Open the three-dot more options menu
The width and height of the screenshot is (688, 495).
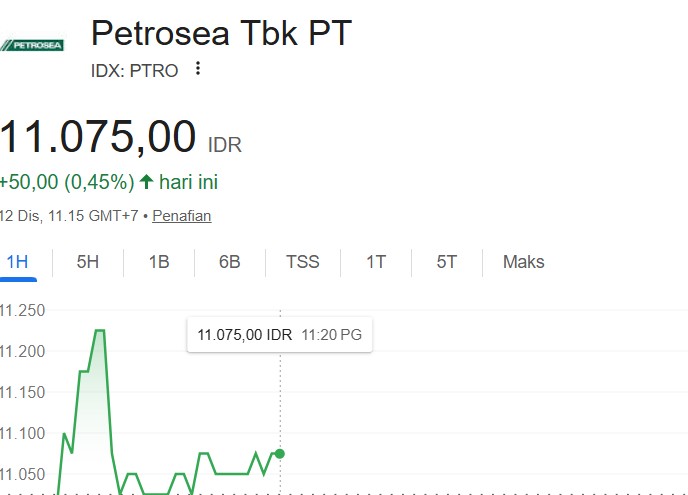198,68
